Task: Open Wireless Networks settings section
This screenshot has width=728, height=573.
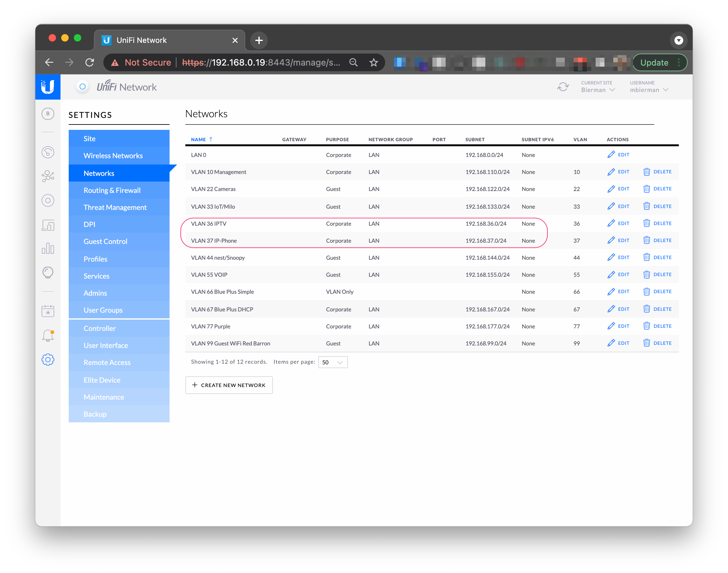Action: (x=113, y=156)
